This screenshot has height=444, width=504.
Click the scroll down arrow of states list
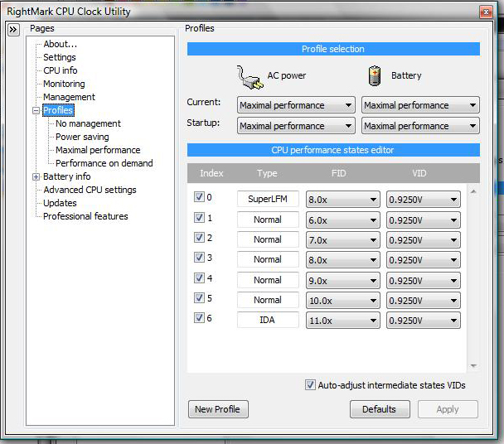pyautogui.click(x=473, y=365)
